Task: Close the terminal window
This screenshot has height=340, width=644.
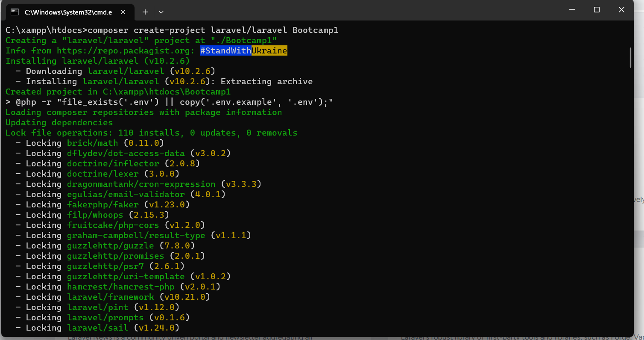Action: 622,9
